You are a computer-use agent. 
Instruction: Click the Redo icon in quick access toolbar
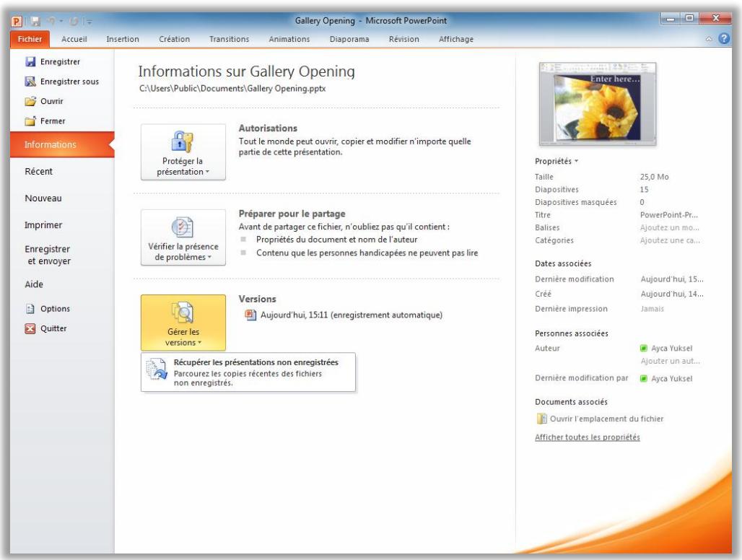[74, 21]
